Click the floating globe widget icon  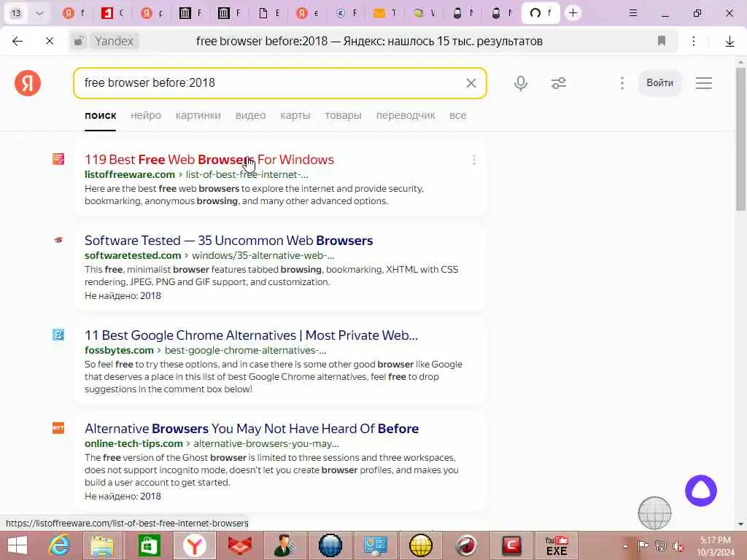pyautogui.click(x=654, y=513)
